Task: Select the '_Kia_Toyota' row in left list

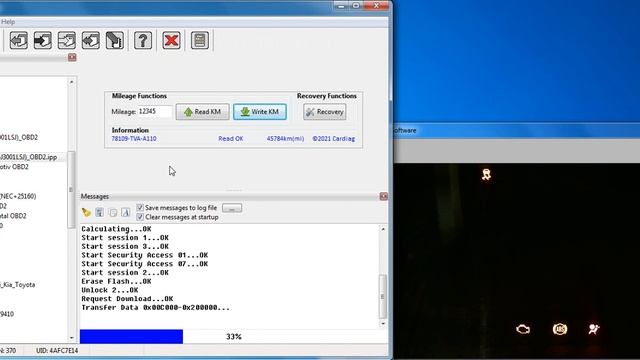Action: click(x=18, y=284)
